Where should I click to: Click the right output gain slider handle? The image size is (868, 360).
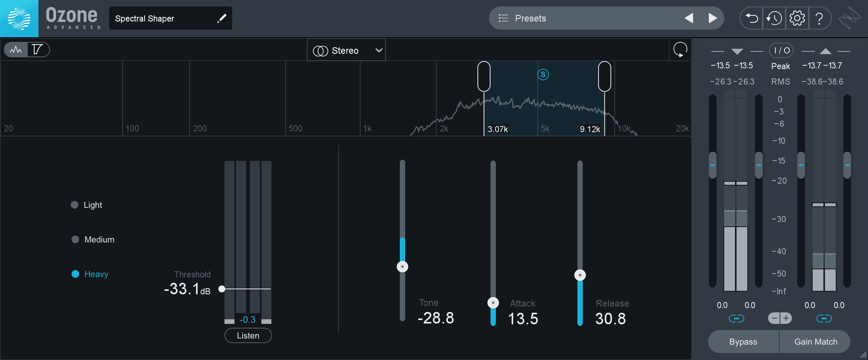[x=847, y=165]
